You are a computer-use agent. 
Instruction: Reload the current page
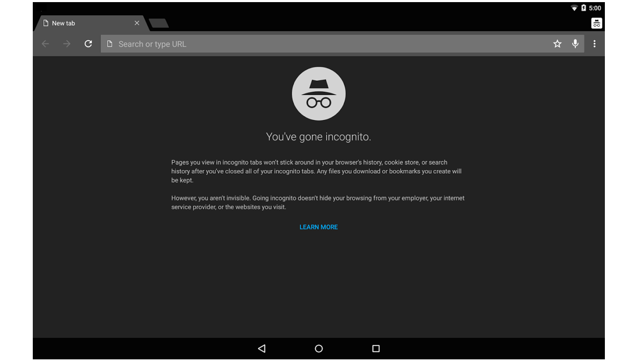point(88,44)
